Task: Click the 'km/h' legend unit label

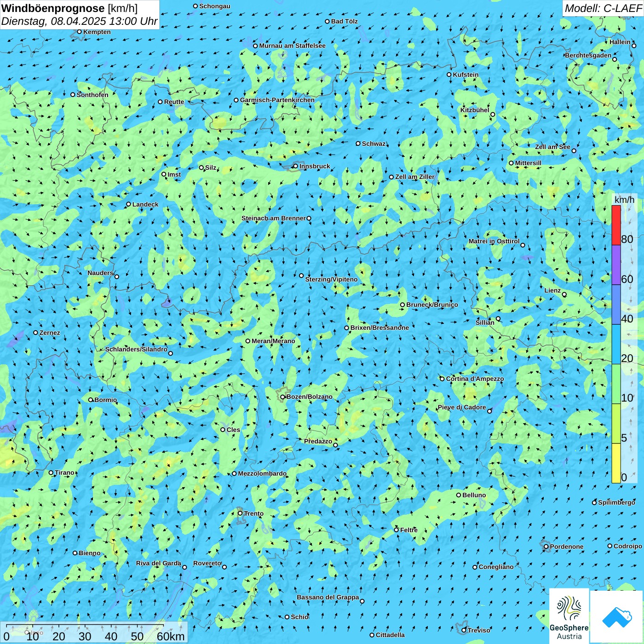Action: (x=624, y=200)
